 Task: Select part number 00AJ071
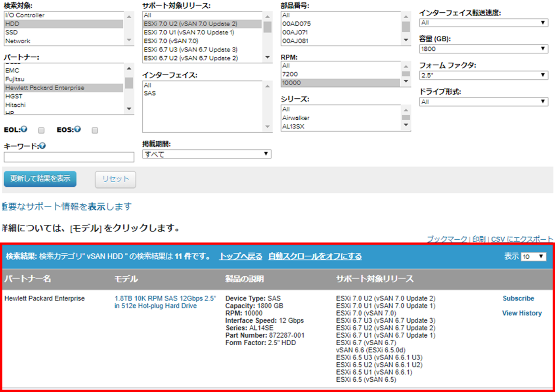coord(341,33)
